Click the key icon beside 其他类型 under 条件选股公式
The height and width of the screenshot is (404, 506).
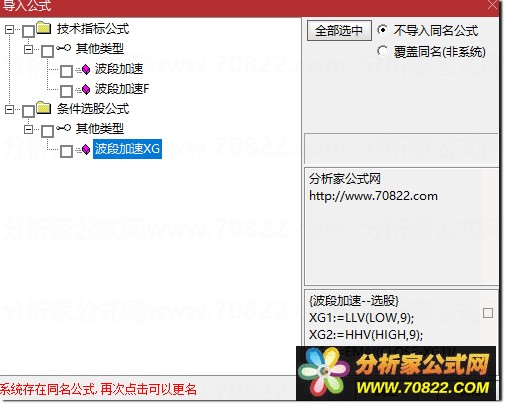coord(63,128)
